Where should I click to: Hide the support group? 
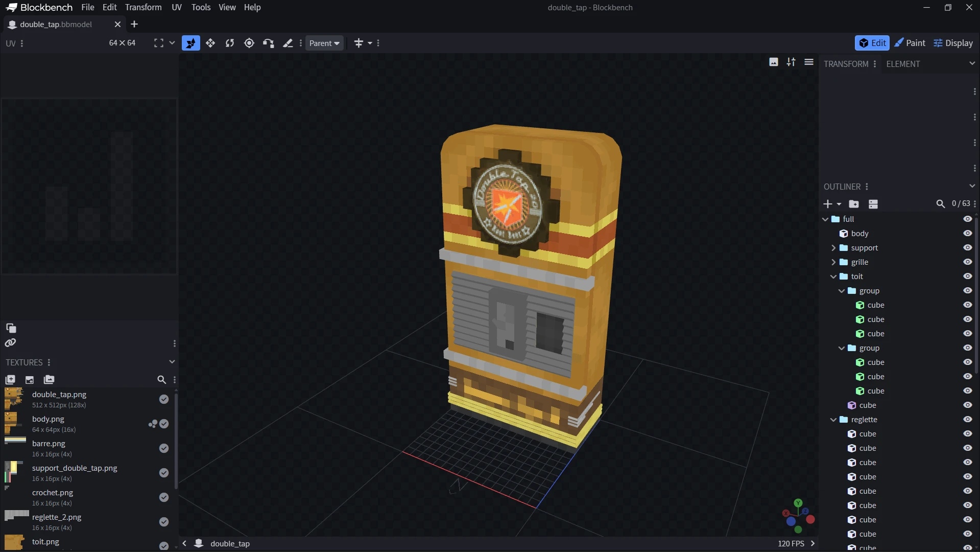pos(967,248)
